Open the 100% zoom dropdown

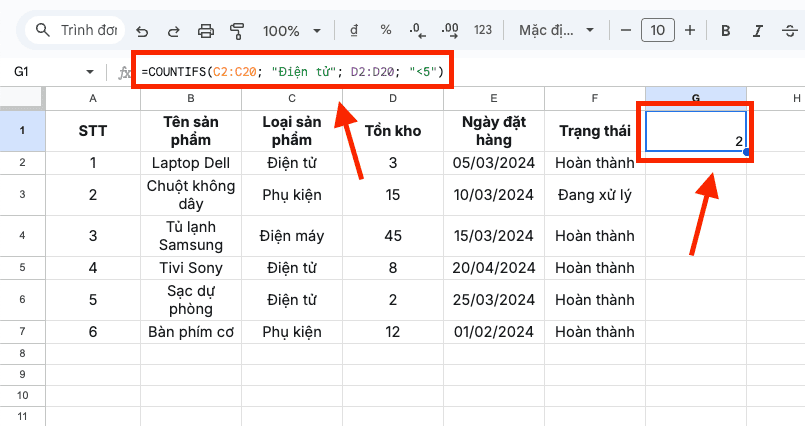click(291, 31)
